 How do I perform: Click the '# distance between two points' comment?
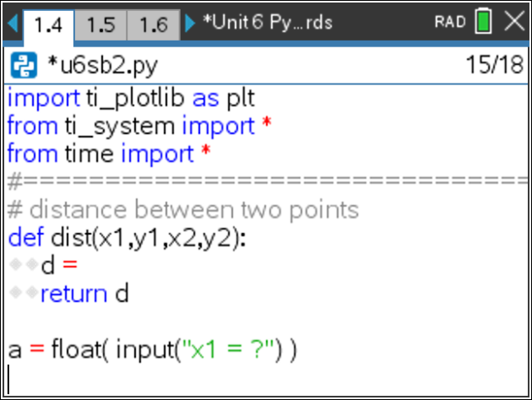[x=183, y=210]
